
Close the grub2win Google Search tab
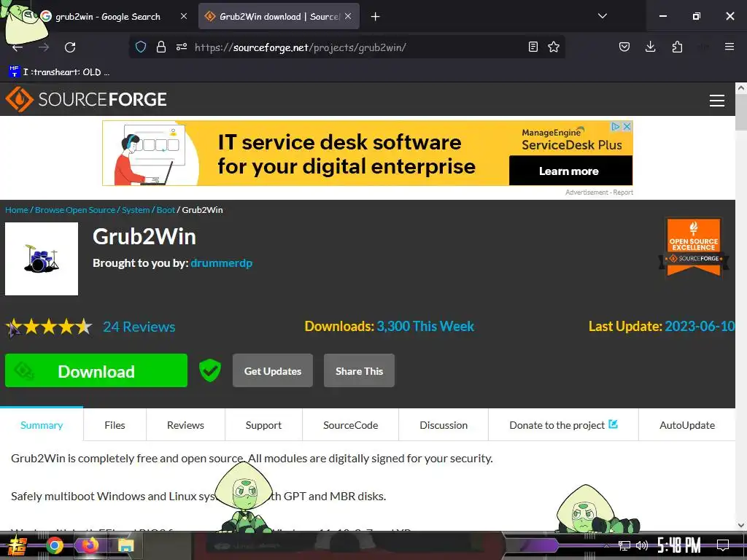[183, 16]
